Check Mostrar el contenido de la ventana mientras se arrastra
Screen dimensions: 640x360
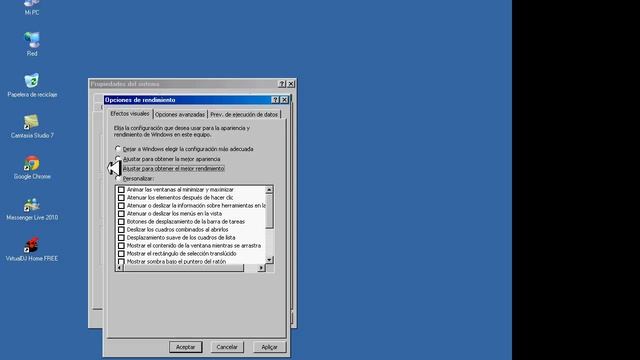pos(121,246)
